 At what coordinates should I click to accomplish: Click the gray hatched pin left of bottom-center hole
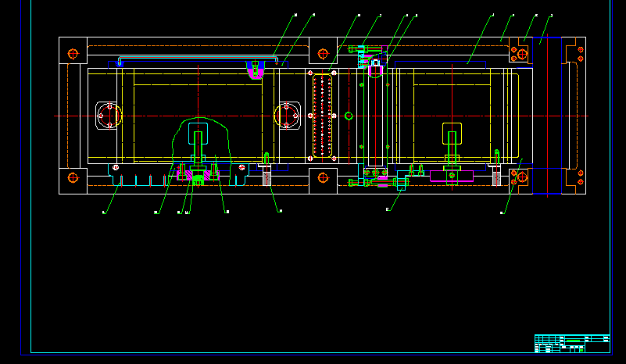tap(266, 177)
